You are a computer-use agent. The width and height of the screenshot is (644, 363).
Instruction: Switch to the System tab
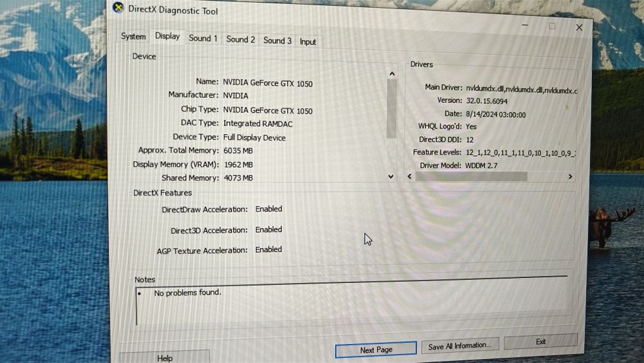pyautogui.click(x=133, y=37)
